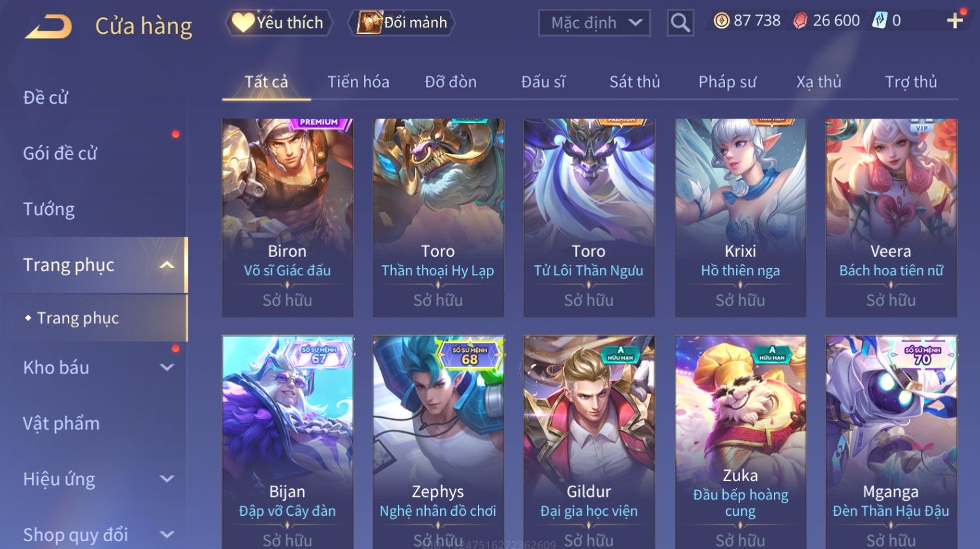Open the search magnifier icon
The image size is (980, 549).
click(x=680, y=23)
